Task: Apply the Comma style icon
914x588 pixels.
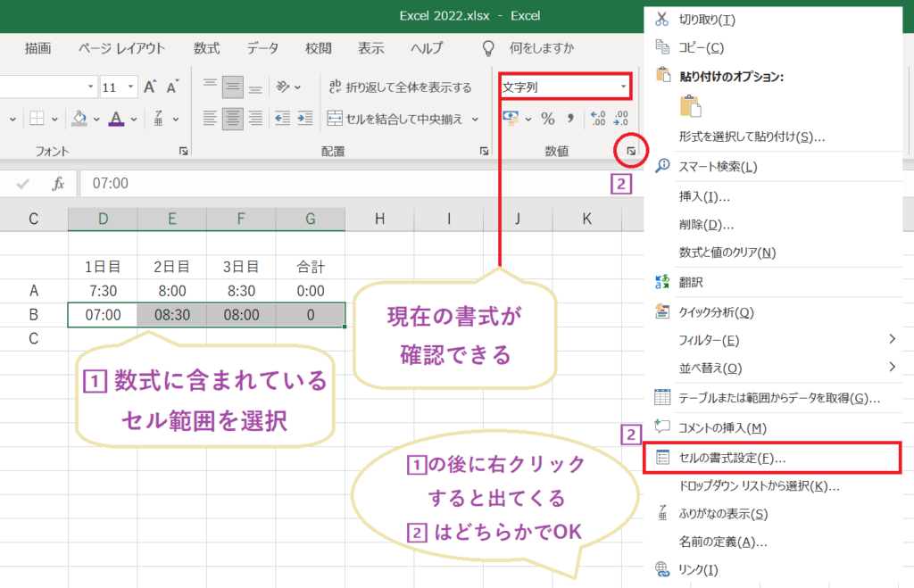Action: [x=571, y=119]
